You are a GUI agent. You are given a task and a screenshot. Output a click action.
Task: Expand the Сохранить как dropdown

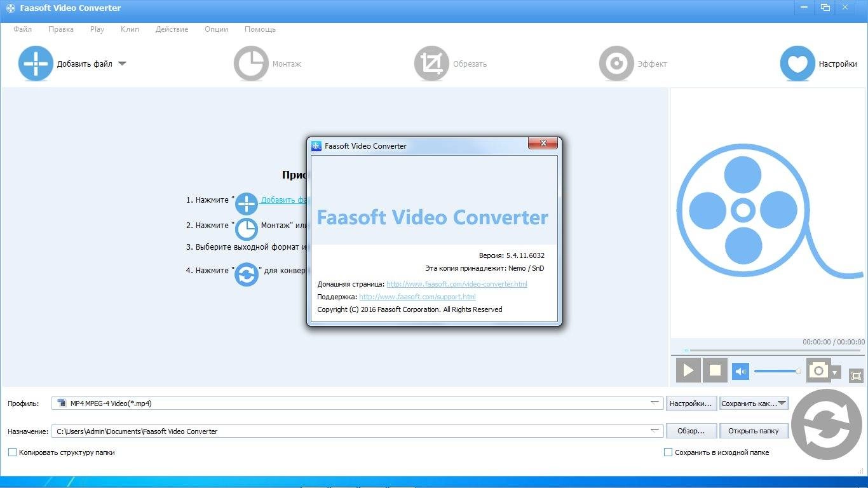[782, 403]
